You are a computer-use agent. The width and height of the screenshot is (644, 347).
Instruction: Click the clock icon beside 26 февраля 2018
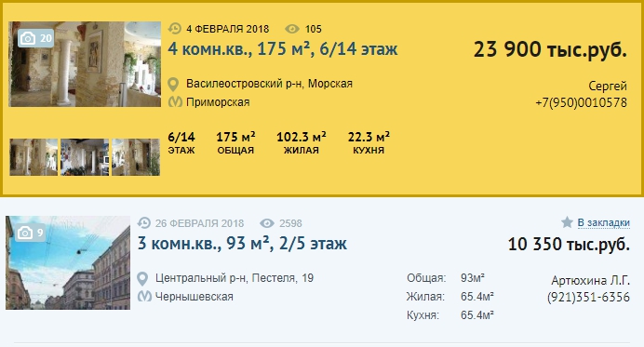tap(143, 223)
